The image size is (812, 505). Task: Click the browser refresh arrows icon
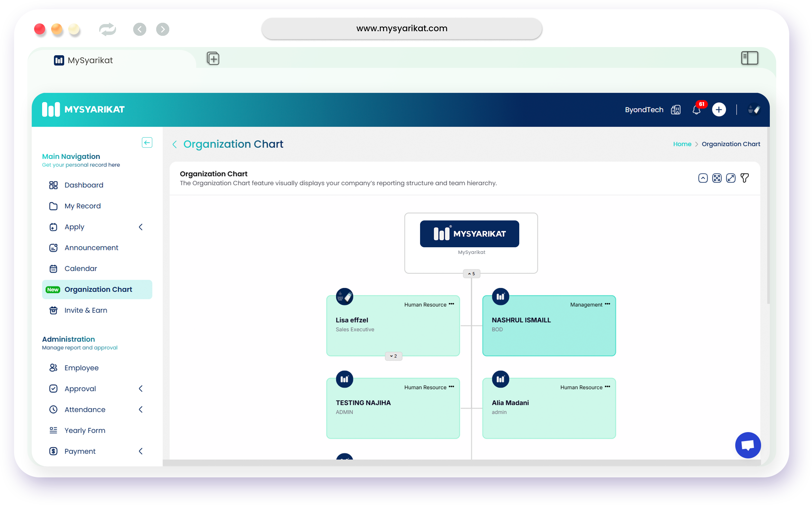tap(108, 29)
